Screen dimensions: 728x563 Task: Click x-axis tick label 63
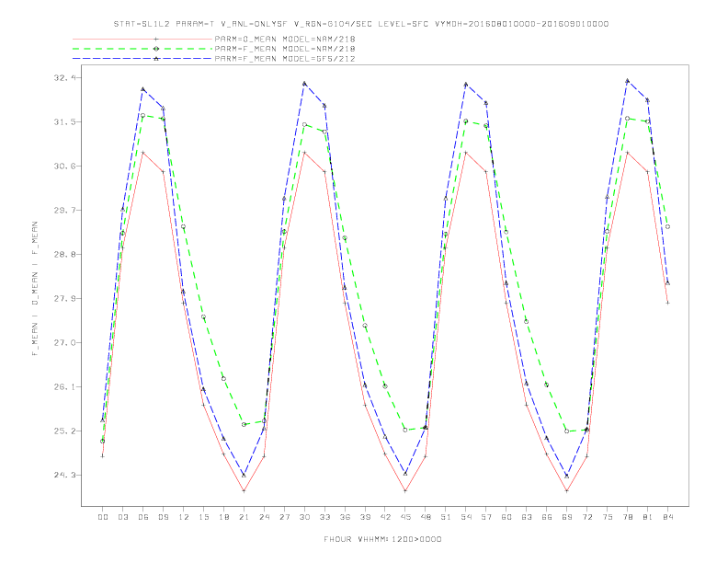coord(527,517)
